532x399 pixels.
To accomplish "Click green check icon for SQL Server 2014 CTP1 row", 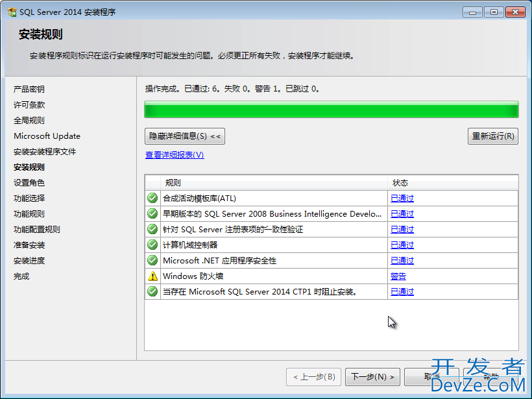I will click(152, 291).
